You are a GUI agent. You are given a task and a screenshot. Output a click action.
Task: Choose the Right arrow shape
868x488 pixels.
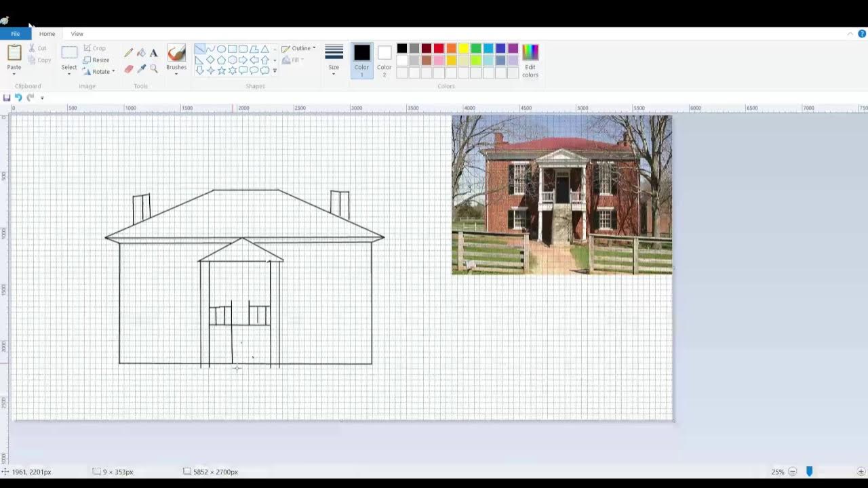pyautogui.click(x=243, y=60)
